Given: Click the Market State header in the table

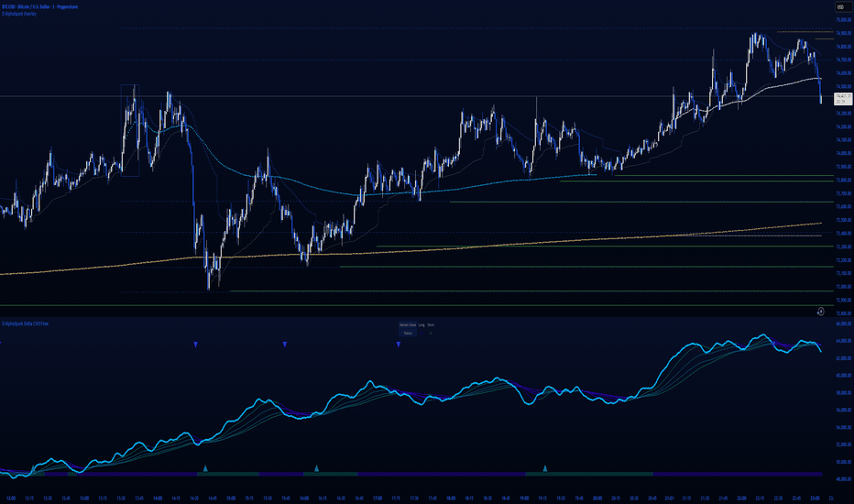Looking at the screenshot, I should (407, 325).
